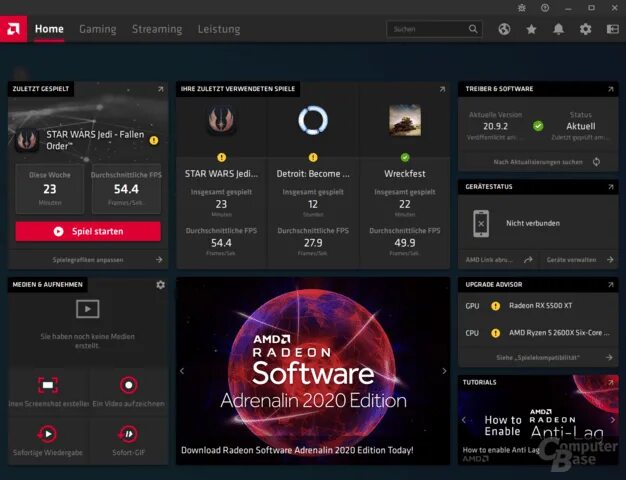626x480 pixels.
Task: Open settings gear in top bar
Action: coord(585,29)
